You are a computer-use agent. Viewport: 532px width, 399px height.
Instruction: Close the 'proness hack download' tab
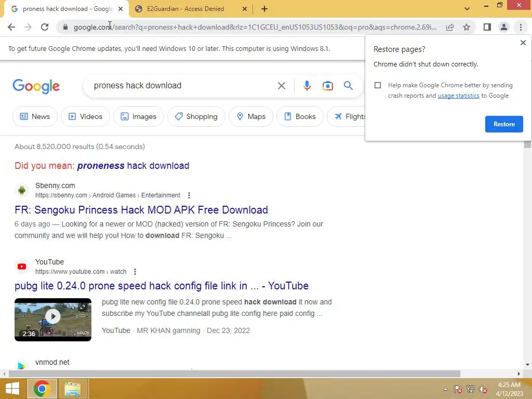[121, 9]
